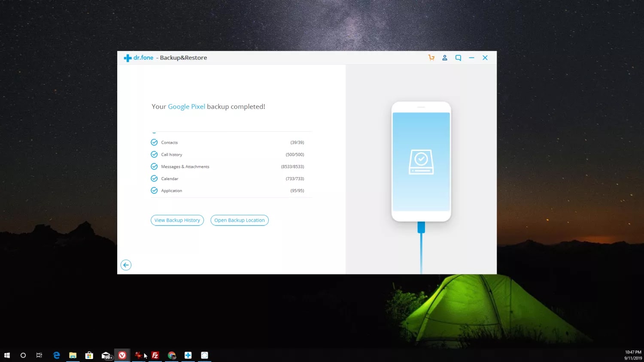This screenshot has width=644, height=362.
Task: Open Microsoft Store from taskbar
Action: (89, 355)
